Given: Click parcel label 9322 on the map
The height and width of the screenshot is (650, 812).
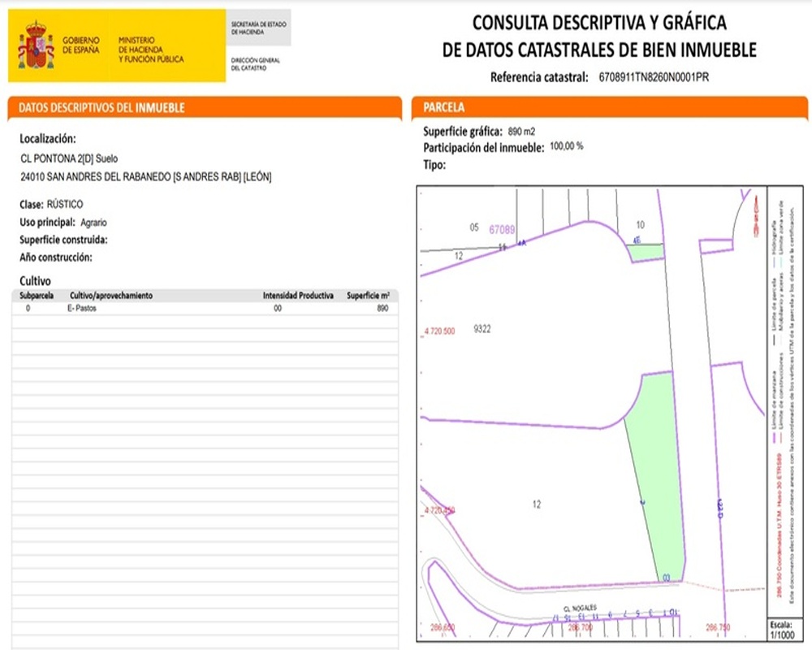Looking at the screenshot, I should pos(482,329).
